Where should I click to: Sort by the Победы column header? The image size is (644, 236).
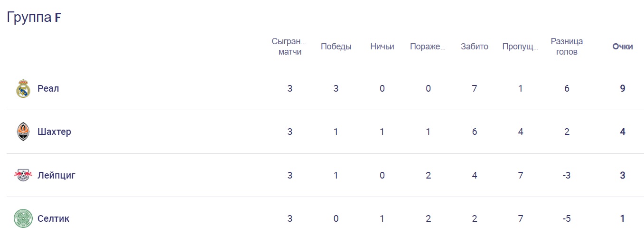pos(336,47)
